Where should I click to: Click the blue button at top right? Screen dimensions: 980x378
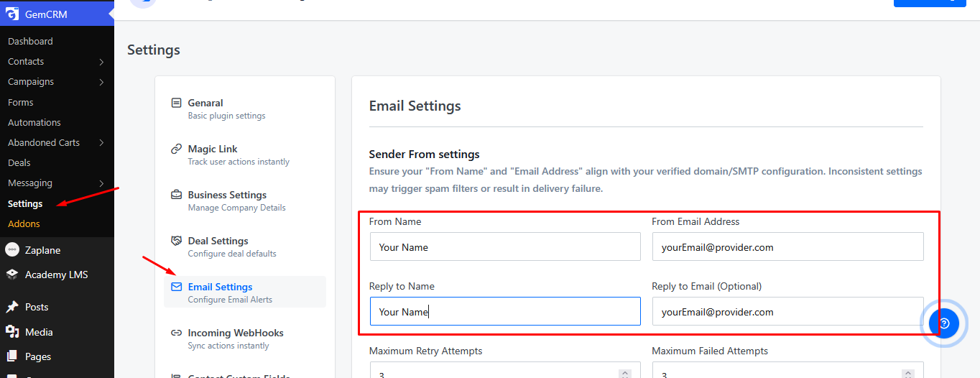pyautogui.click(x=930, y=3)
